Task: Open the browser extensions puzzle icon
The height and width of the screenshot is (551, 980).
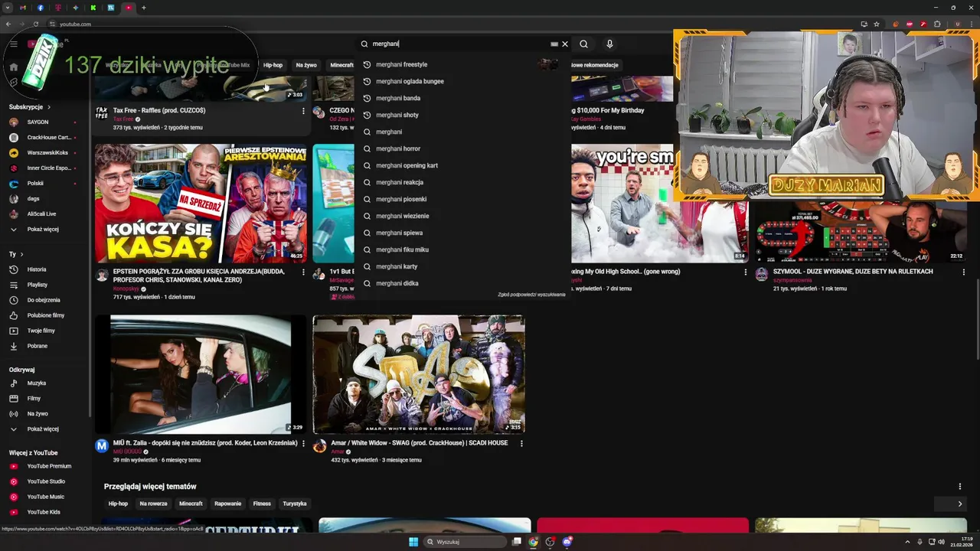Action: [x=937, y=24]
